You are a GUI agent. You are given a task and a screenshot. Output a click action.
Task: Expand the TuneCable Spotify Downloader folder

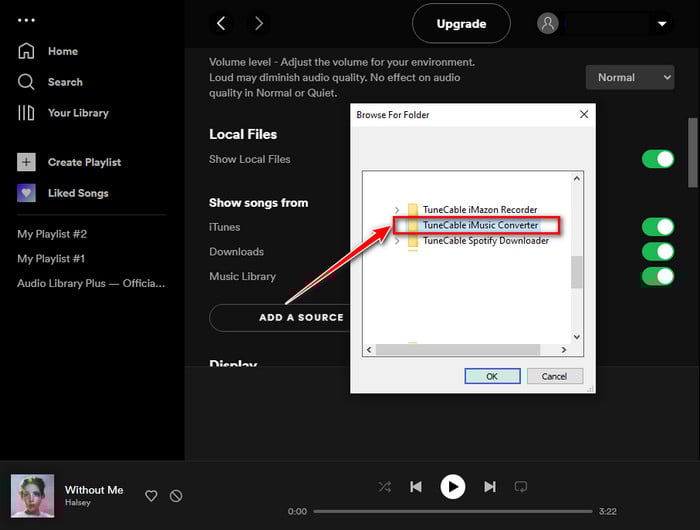pyautogui.click(x=397, y=241)
